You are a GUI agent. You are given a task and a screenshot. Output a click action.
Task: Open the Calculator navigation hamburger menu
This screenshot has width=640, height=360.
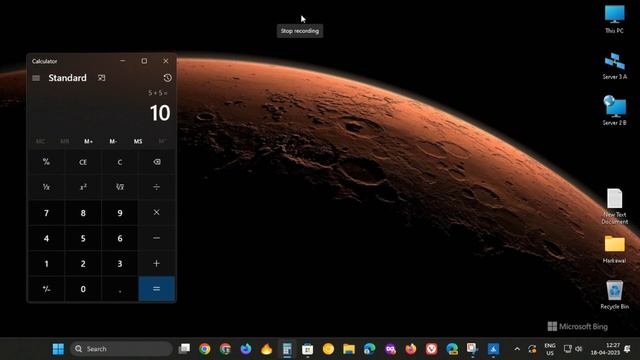pyautogui.click(x=36, y=78)
